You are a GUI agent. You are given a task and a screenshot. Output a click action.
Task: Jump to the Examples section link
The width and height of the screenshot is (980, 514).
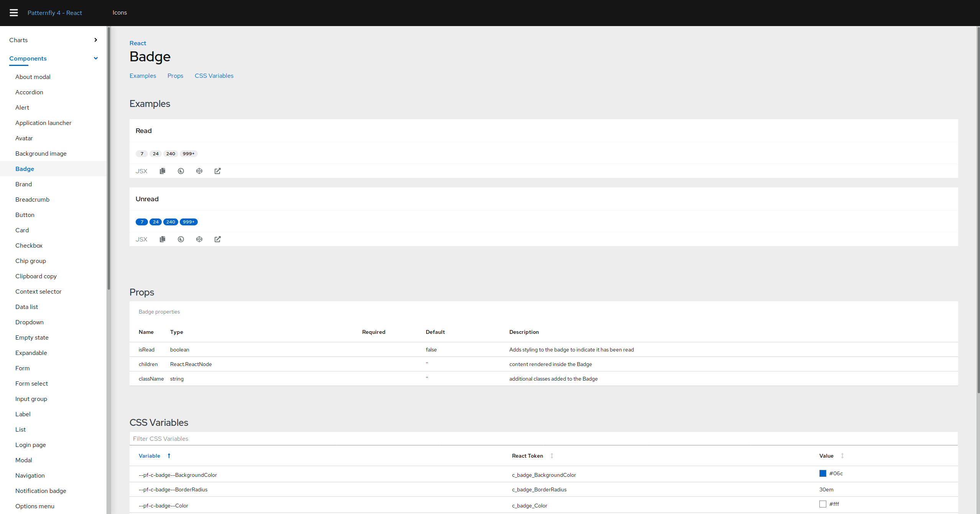(143, 76)
